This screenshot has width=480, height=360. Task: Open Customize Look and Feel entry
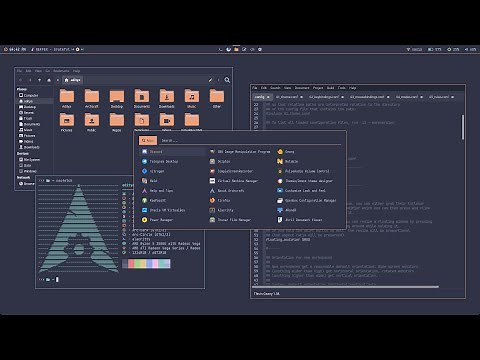tap(308, 191)
